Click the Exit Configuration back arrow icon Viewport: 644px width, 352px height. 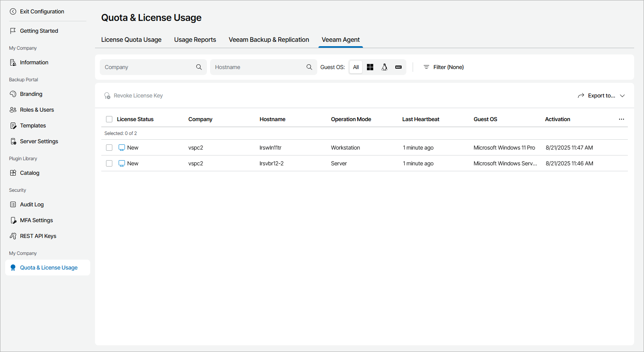coord(13,11)
